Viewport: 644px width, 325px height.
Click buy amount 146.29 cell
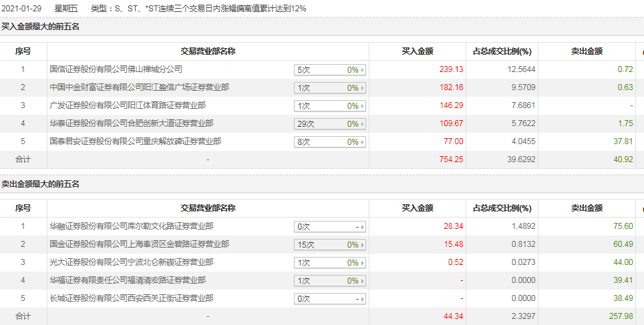tap(451, 105)
